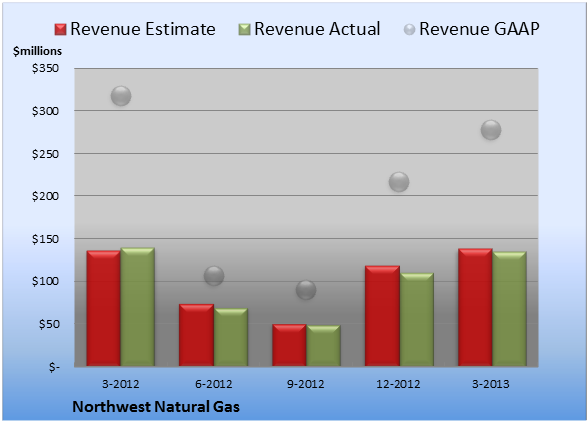This screenshot has width=588, height=422.
Task: Click the '$150' y-axis label
Action: [x=45, y=239]
